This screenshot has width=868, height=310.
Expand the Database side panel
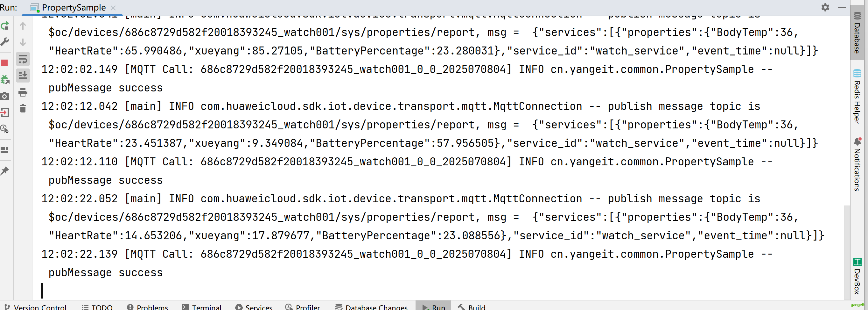coord(857,32)
